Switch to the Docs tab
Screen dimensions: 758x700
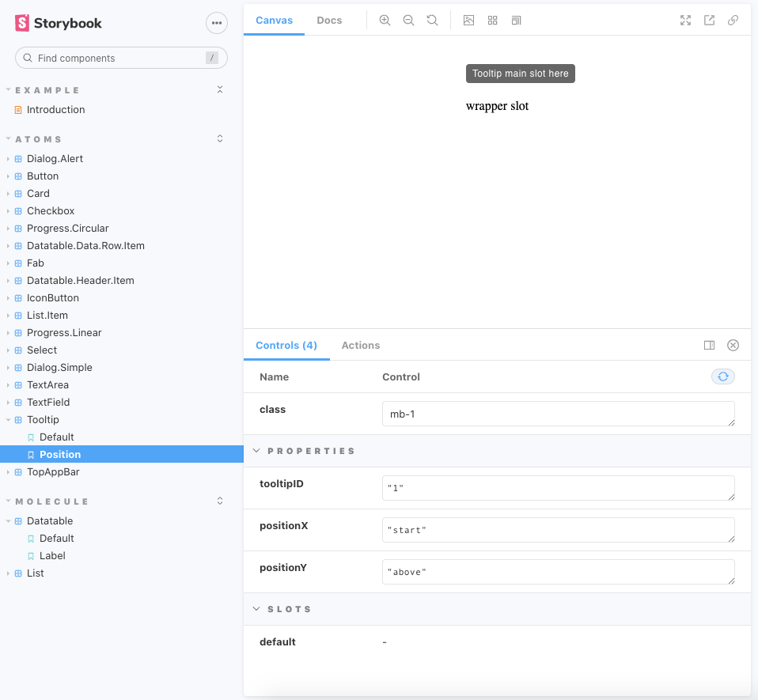tap(329, 21)
